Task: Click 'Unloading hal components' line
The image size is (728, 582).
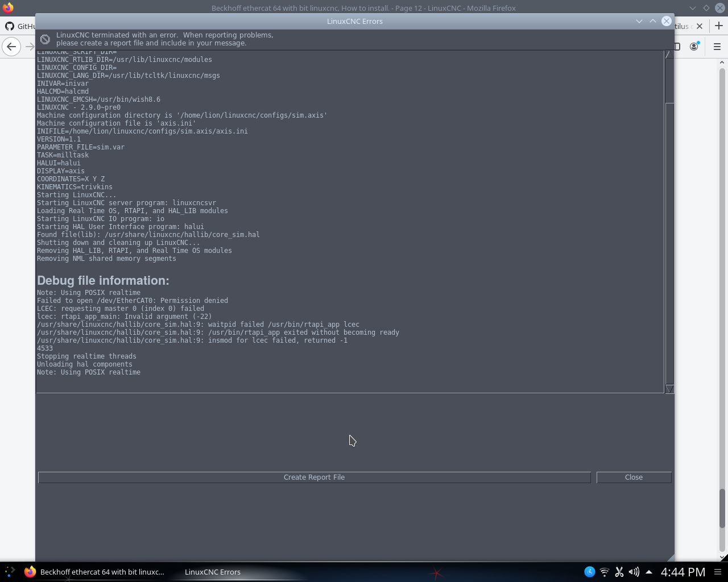Action: pyautogui.click(x=85, y=364)
